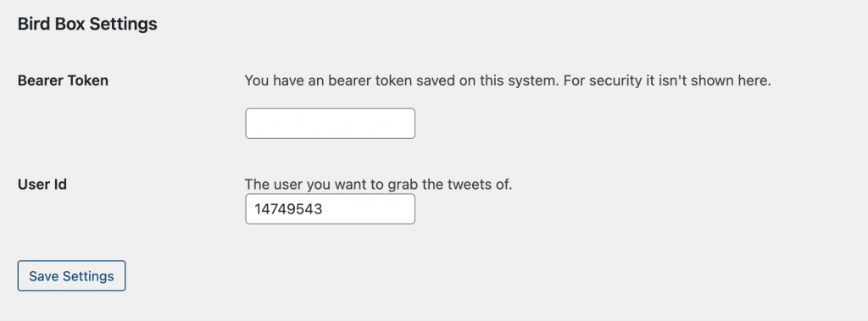The height and width of the screenshot is (321, 868).
Task: Click the Bird Box Settings heading
Action: click(87, 25)
